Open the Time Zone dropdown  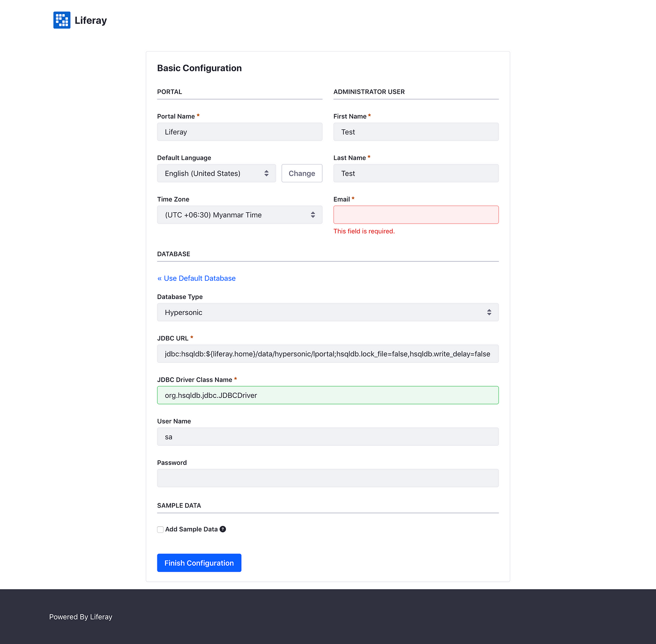pos(240,215)
